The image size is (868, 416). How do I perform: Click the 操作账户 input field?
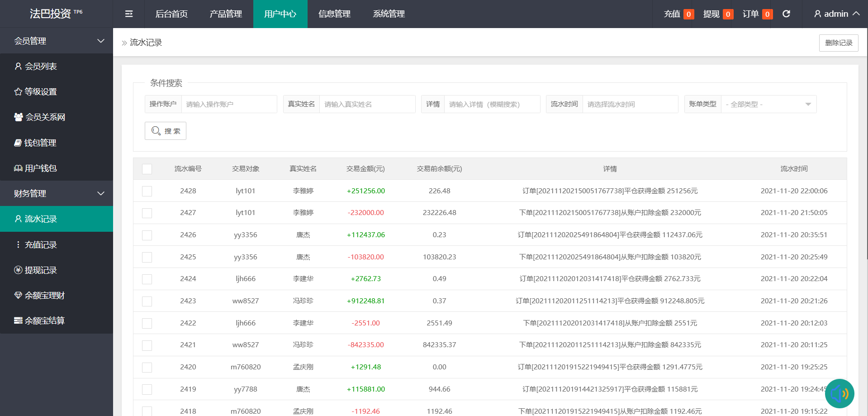point(228,105)
